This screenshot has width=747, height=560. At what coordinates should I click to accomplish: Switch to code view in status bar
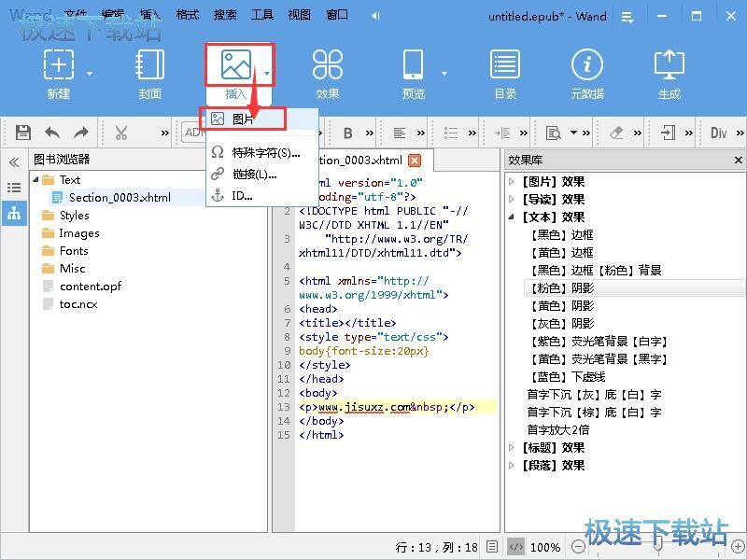(x=515, y=547)
